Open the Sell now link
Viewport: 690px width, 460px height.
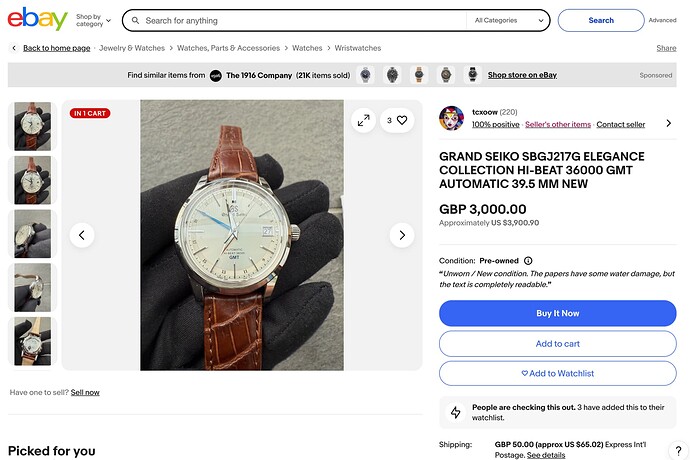[x=85, y=392]
